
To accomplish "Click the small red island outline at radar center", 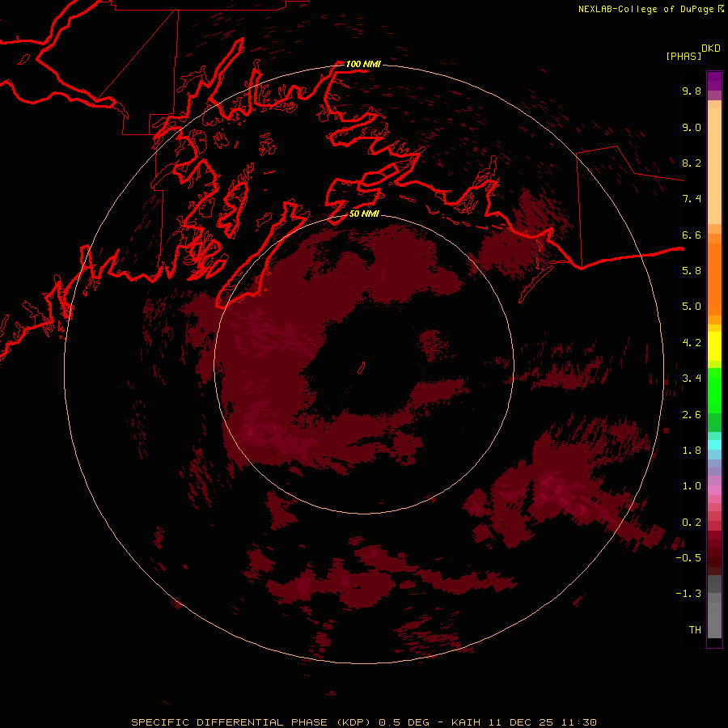I will pos(362,368).
